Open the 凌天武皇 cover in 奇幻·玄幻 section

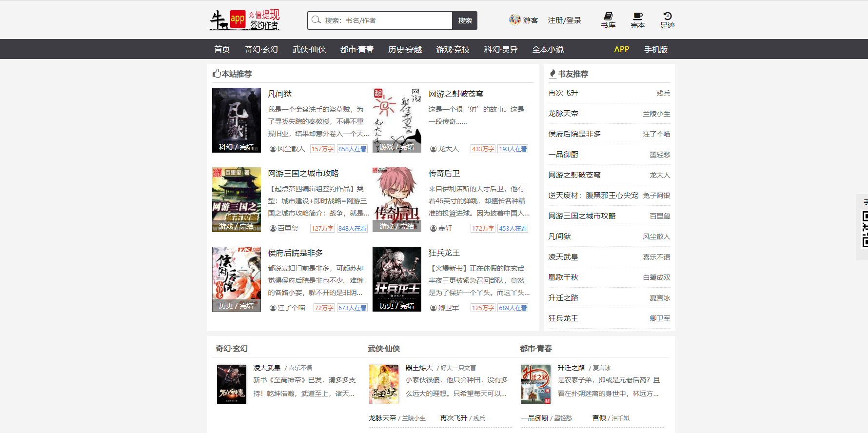232,384
